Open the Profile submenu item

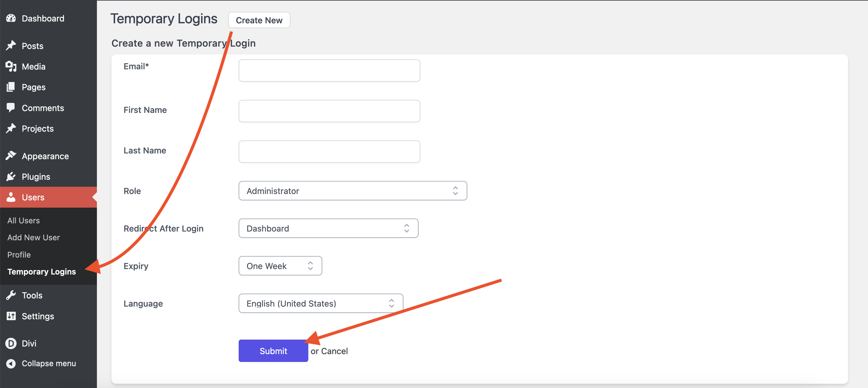(19, 255)
